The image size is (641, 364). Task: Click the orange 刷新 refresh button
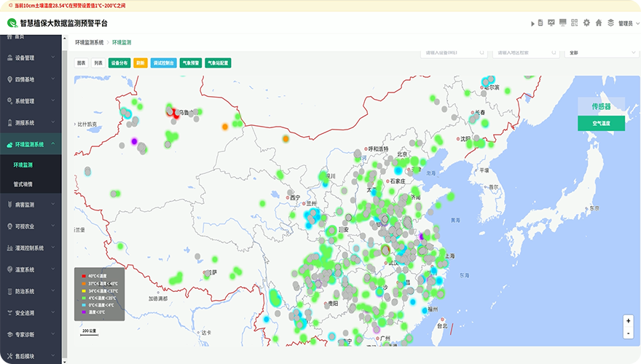point(141,63)
